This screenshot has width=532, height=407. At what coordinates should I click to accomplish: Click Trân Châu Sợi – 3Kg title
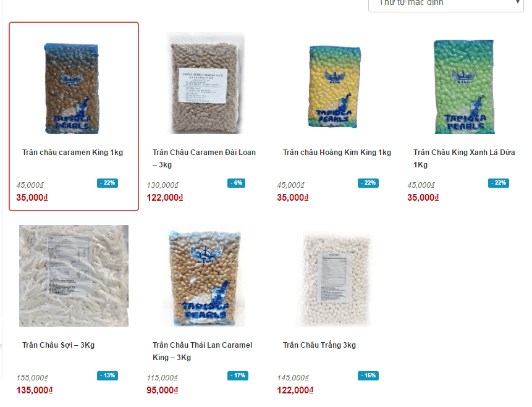(58, 345)
